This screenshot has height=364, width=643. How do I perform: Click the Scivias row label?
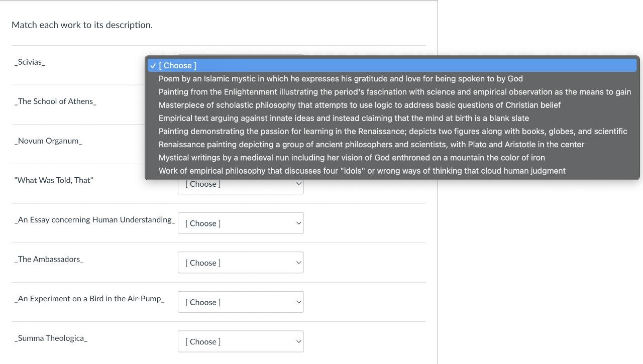click(x=29, y=62)
